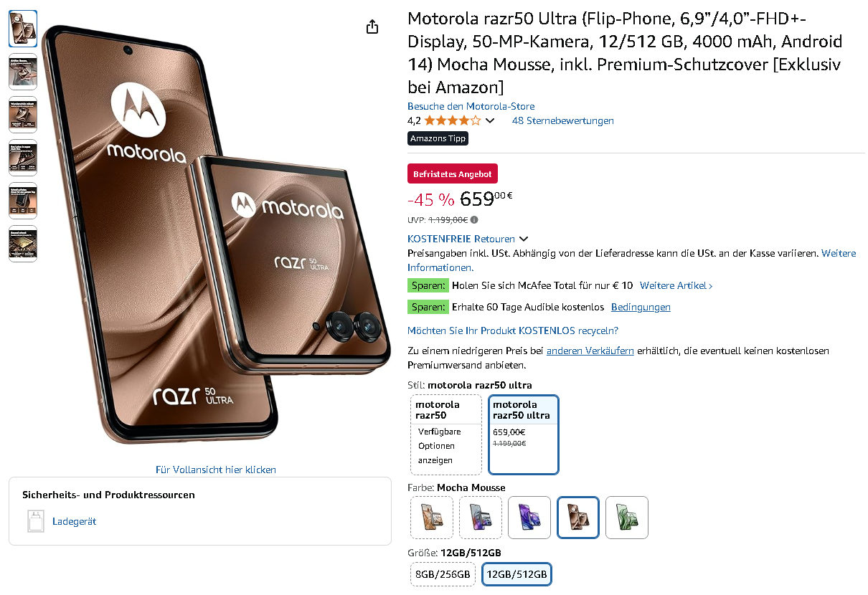Image resolution: width=868 pixels, height=595 pixels.
Task: Show the third product thumbnail image
Action: (23, 115)
